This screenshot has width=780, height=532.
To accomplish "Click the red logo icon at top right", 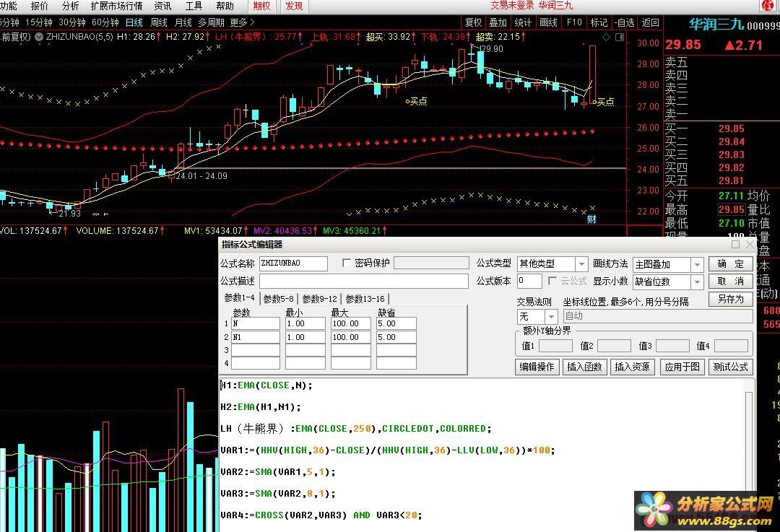I will (769, 6).
